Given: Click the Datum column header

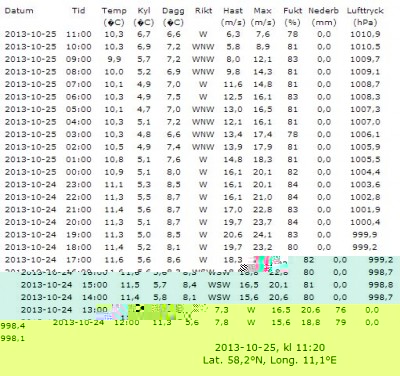Looking at the screenshot, I should [19, 11].
